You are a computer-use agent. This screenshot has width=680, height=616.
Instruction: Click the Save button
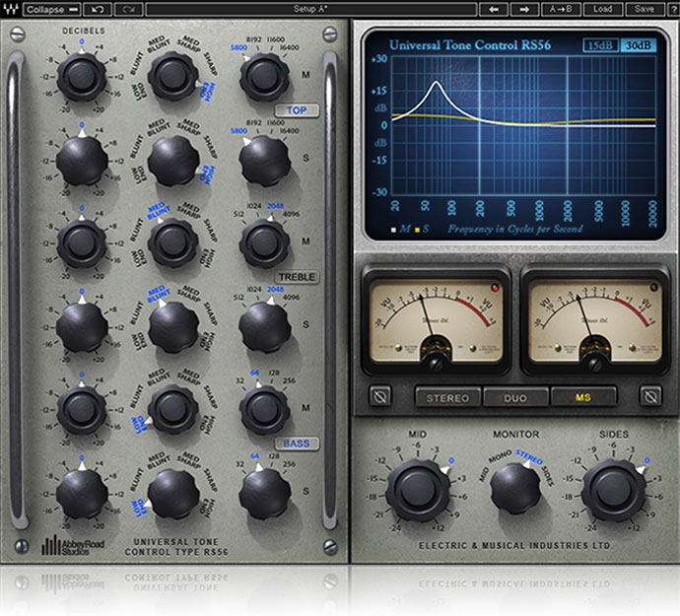(x=643, y=9)
